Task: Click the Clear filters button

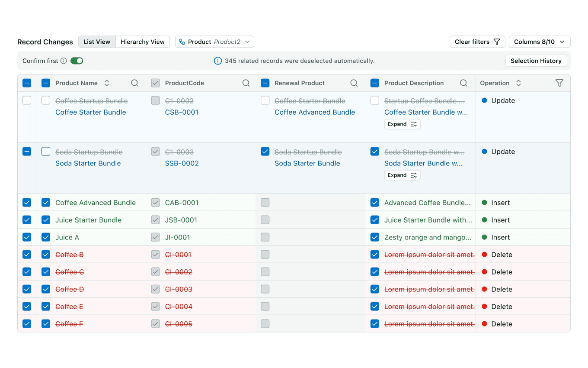Action: point(477,42)
